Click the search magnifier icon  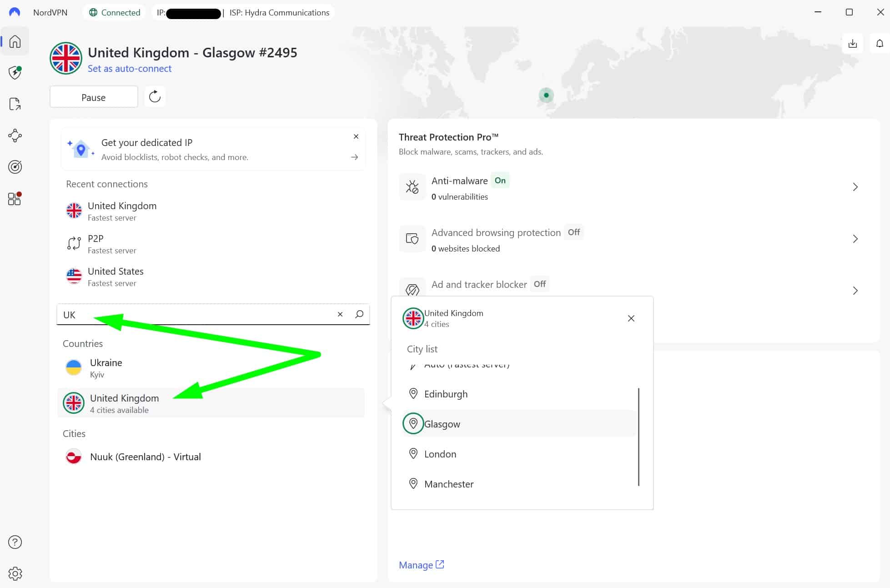click(x=359, y=314)
